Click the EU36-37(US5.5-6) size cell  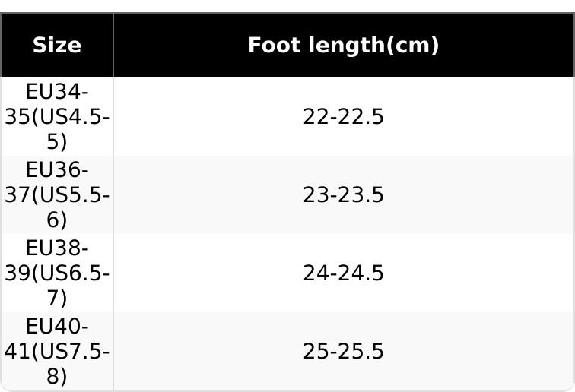[57, 195]
